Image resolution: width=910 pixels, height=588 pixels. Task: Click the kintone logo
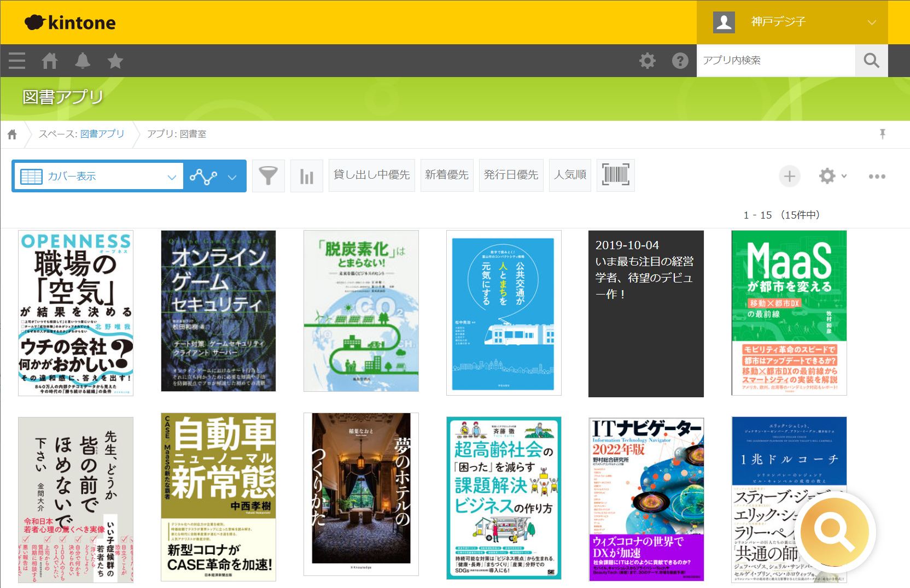click(70, 22)
